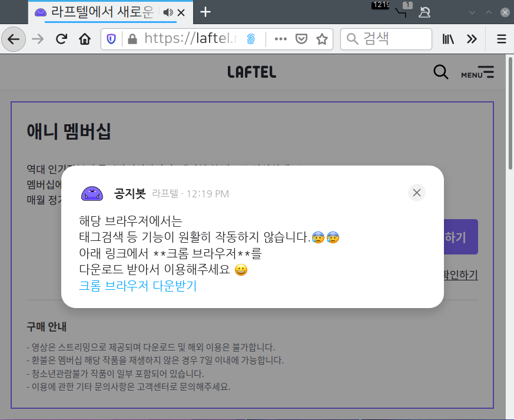Screen dimensions: 514x420
Task: Open the Laftel MENU button
Action: click(477, 72)
